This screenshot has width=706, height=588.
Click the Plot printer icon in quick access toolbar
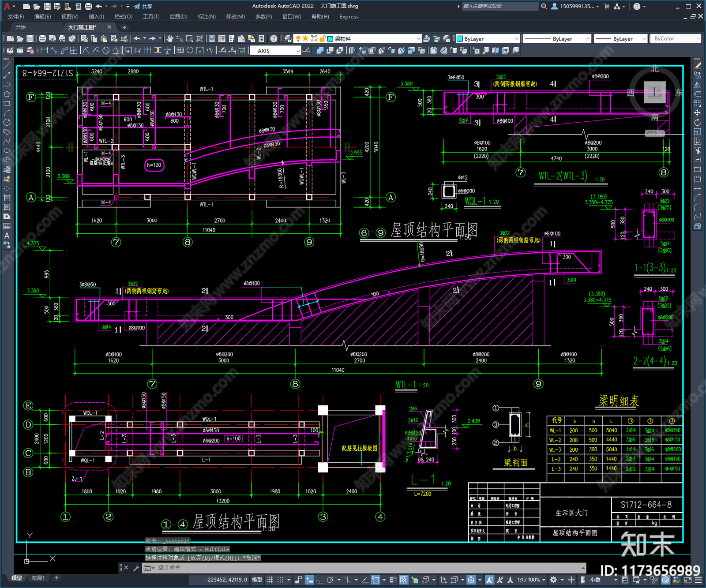click(x=88, y=6)
